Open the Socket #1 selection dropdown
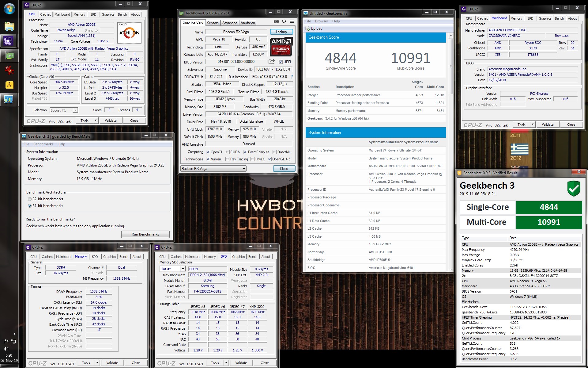This screenshot has height=368, width=588. coord(64,110)
